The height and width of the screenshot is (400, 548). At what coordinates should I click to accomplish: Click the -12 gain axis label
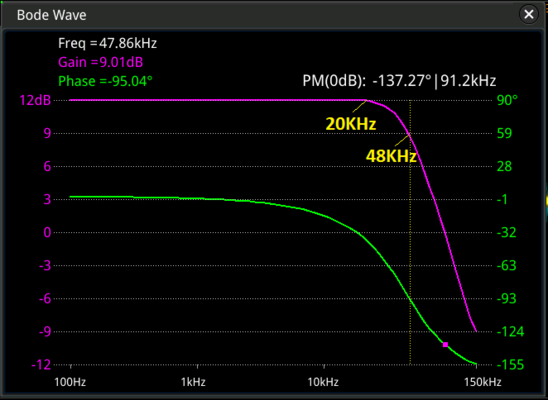tap(41, 365)
